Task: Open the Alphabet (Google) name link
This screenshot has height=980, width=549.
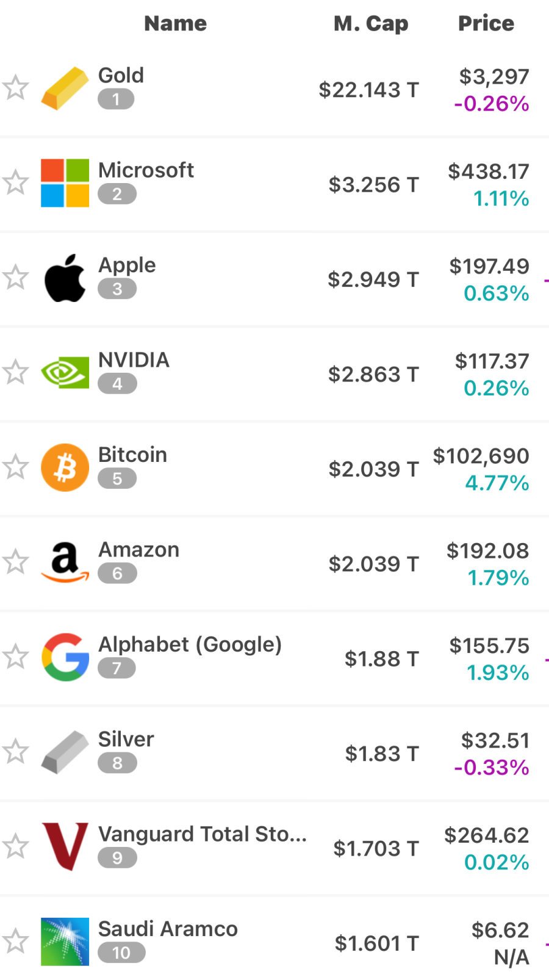Action: 190,644
